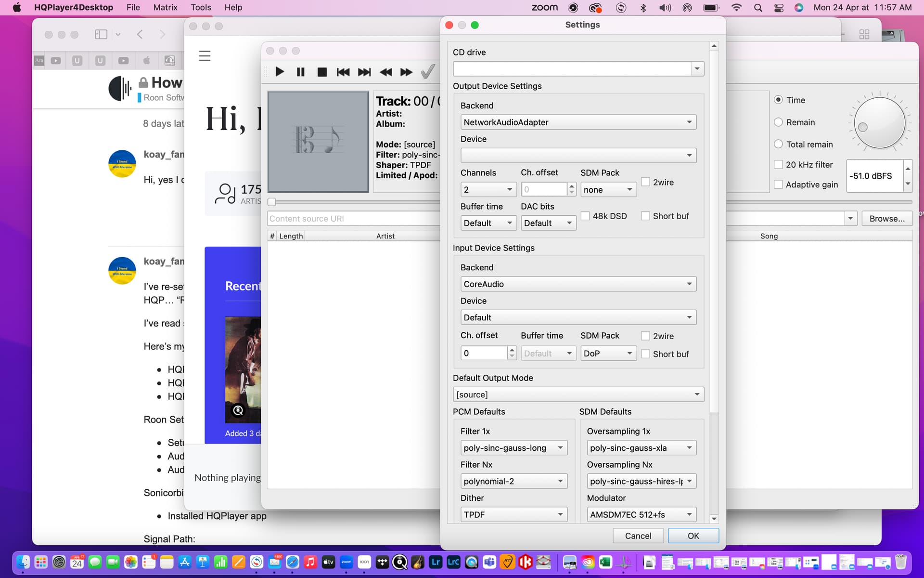Expand the Default Output Mode dropdown
This screenshot has height=578, width=924.
coord(578,394)
